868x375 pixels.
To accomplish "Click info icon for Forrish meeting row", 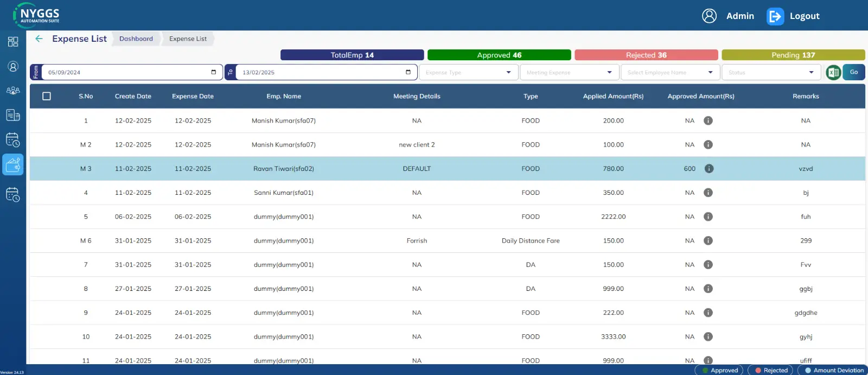I will [x=708, y=240].
